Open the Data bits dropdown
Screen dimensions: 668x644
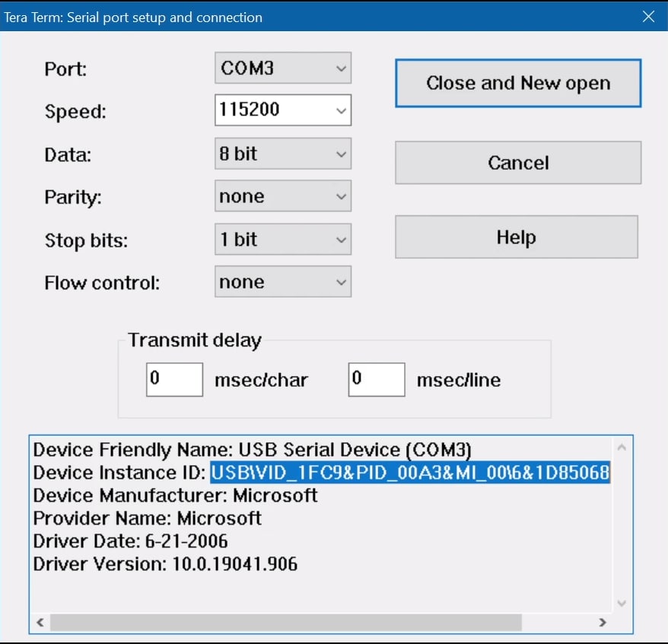tap(282, 154)
